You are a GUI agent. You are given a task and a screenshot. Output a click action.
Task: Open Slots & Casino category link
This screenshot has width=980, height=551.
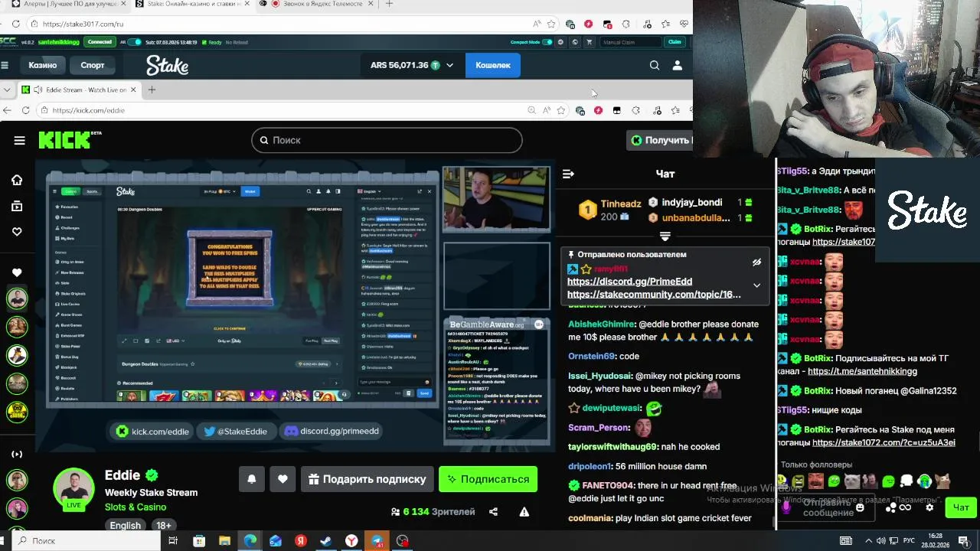pyautogui.click(x=136, y=507)
